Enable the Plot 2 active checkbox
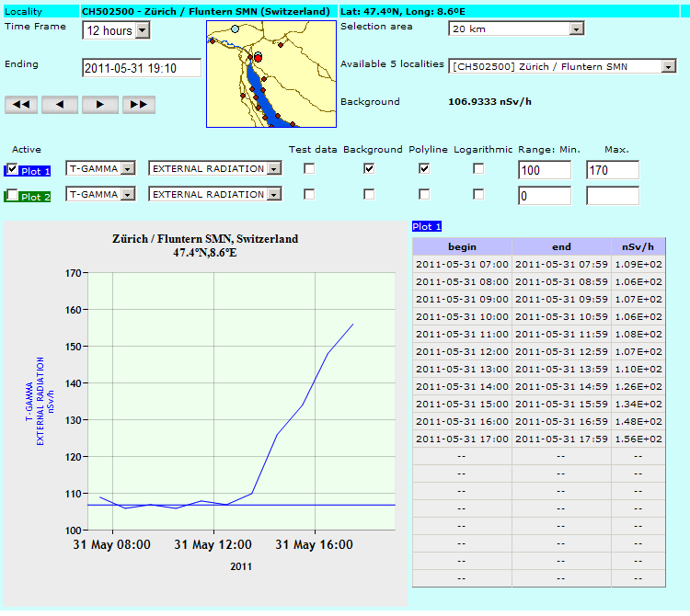The width and height of the screenshot is (690, 616). tap(11, 195)
